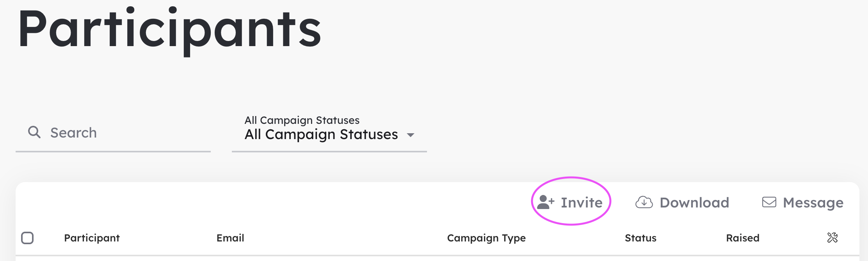Expand the All Campaign Statuses dropdown arrow
Image resolution: width=868 pixels, height=261 pixels.
(x=410, y=135)
